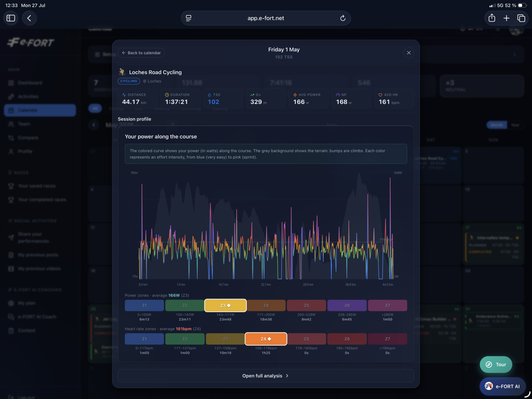This screenshot has height=399, width=532.
Task: Select the Z7 power zone swatch
Action: pyautogui.click(x=387, y=305)
